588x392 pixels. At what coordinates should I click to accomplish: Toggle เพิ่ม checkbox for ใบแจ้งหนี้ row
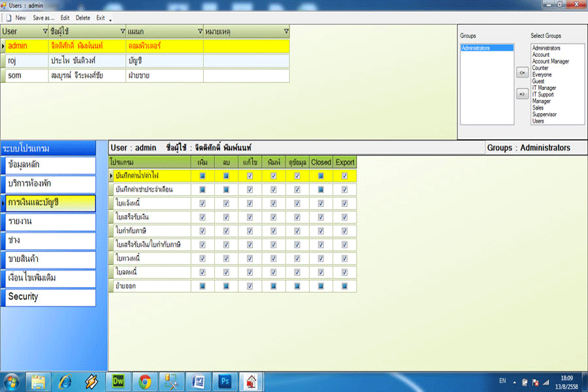pyautogui.click(x=203, y=203)
